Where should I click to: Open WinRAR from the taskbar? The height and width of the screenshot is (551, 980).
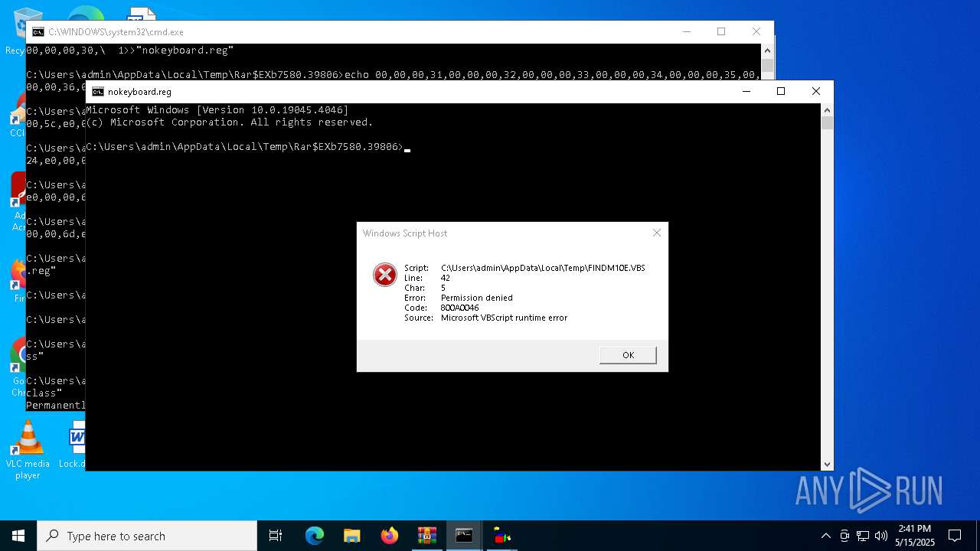pos(426,536)
